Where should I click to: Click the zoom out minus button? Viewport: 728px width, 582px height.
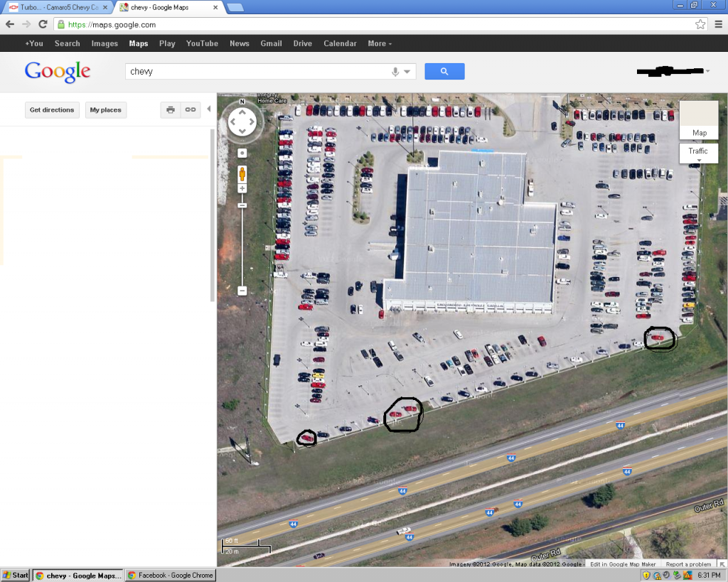pyautogui.click(x=242, y=291)
